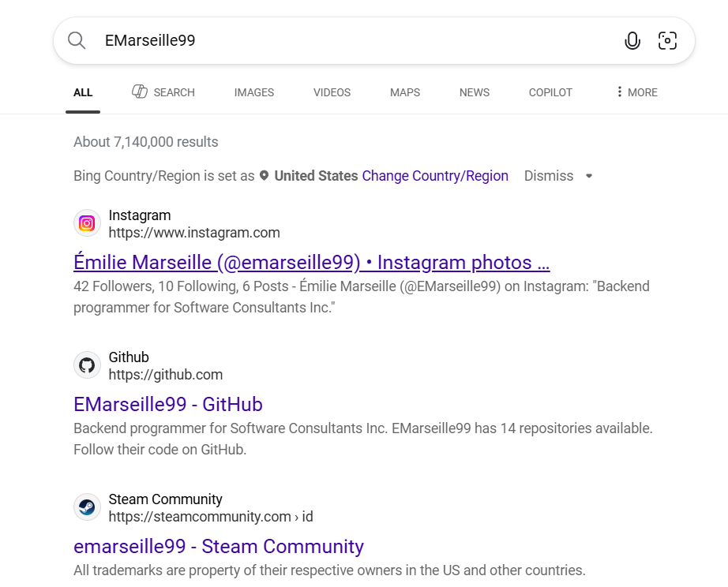Activate voice search microphone icon
This screenshot has width=728, height=587.
(x=632, y=41)
